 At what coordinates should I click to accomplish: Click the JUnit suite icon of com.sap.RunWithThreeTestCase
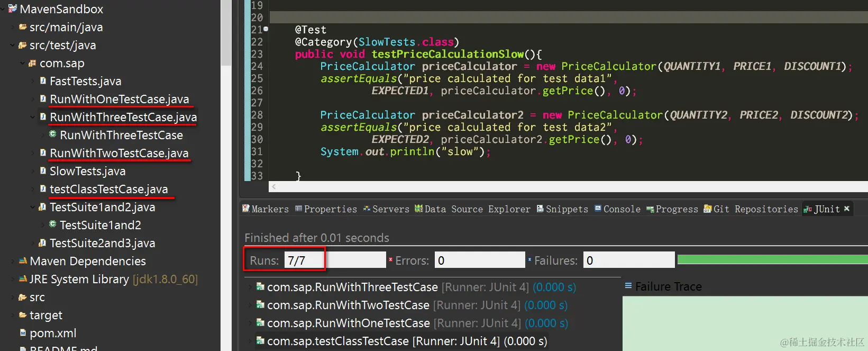coord(260,286)
